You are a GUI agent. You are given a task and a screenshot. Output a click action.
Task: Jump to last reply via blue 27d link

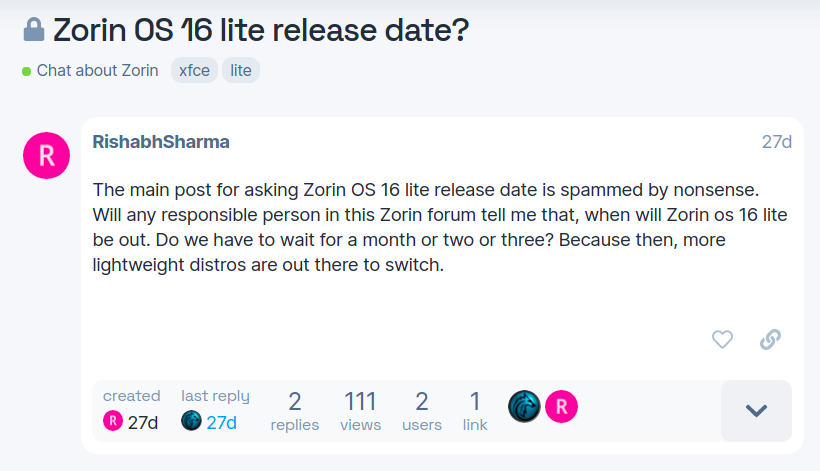tap(222, 422)
